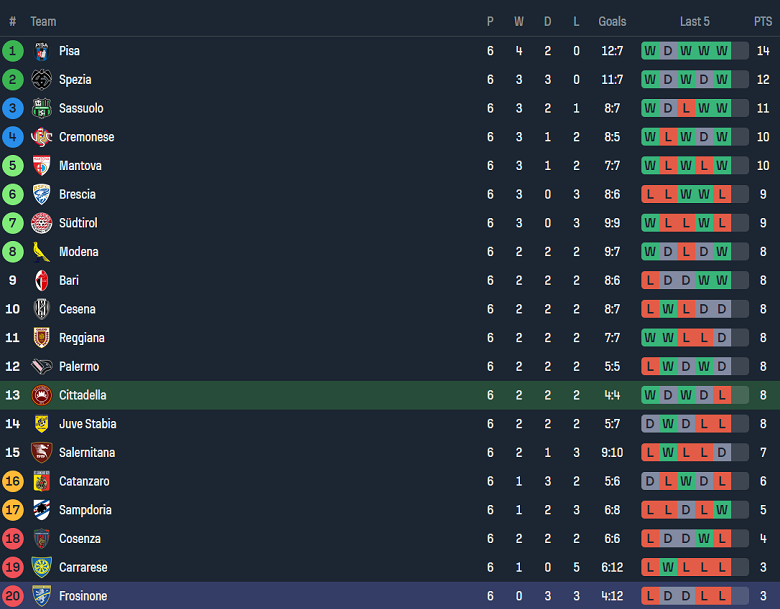Click the Salernitana club crest

pyautogui.click(x=42, y=453)
